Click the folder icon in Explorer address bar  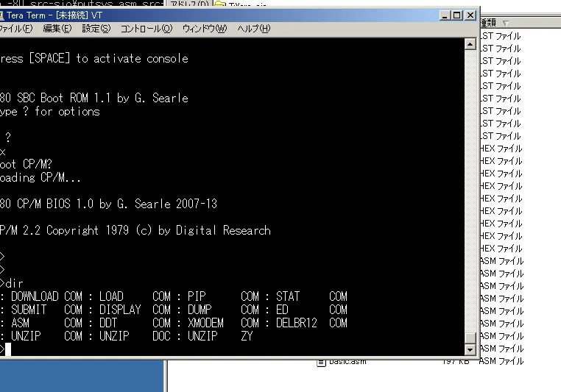[220, 4]
